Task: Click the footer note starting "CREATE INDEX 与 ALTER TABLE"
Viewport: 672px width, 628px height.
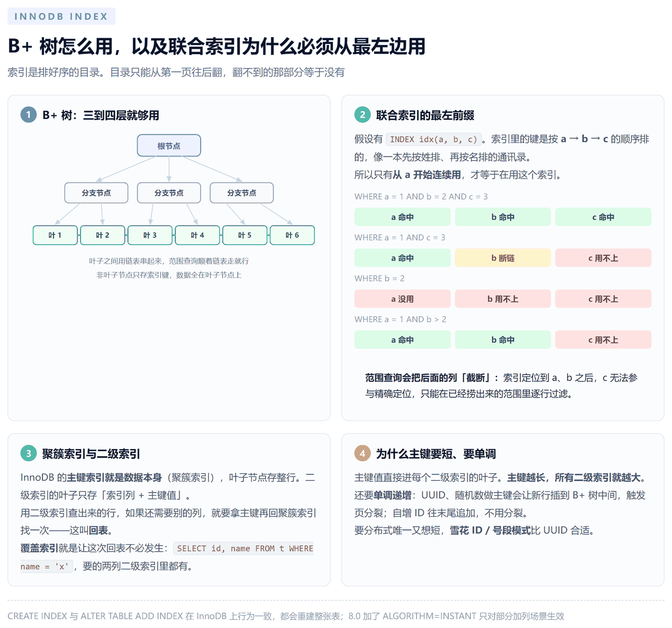Action: pos(286,616)
